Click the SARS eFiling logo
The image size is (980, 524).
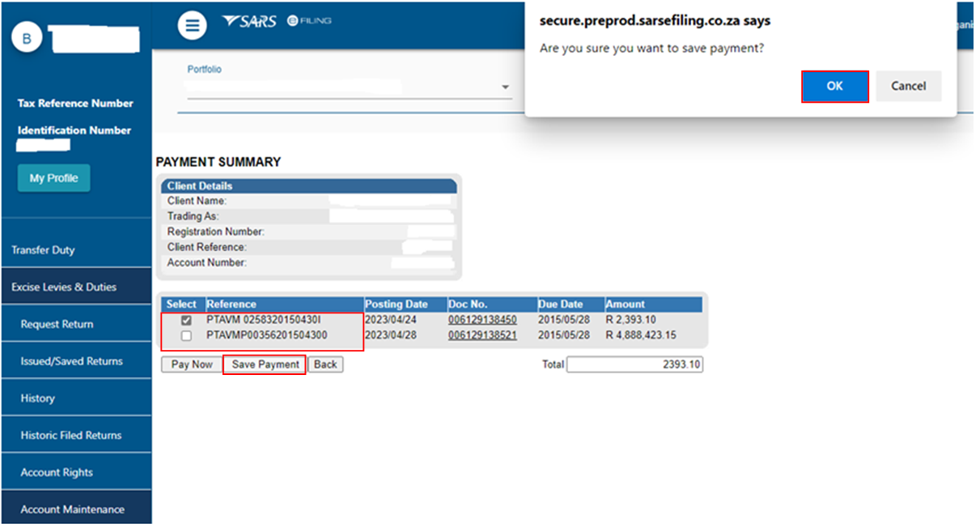tap(276, 21)
